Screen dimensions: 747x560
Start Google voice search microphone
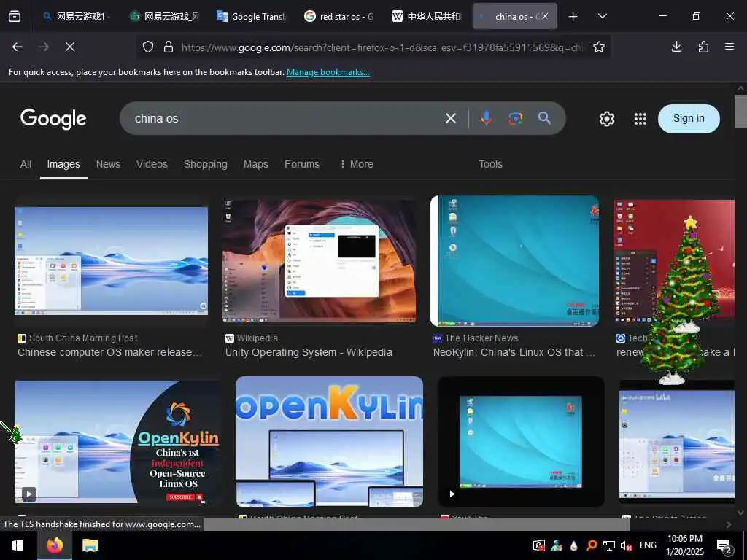pyautogui.click(x=486, y=118)
